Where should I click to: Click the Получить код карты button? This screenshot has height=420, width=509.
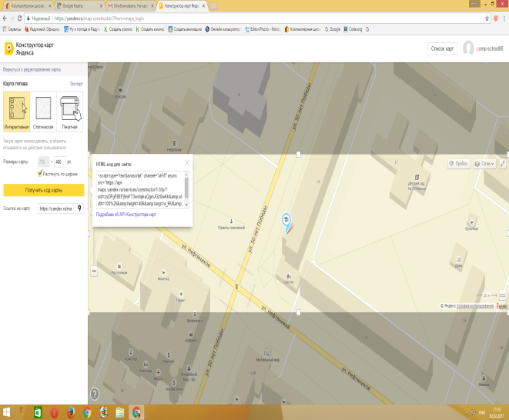pos(44,190)
